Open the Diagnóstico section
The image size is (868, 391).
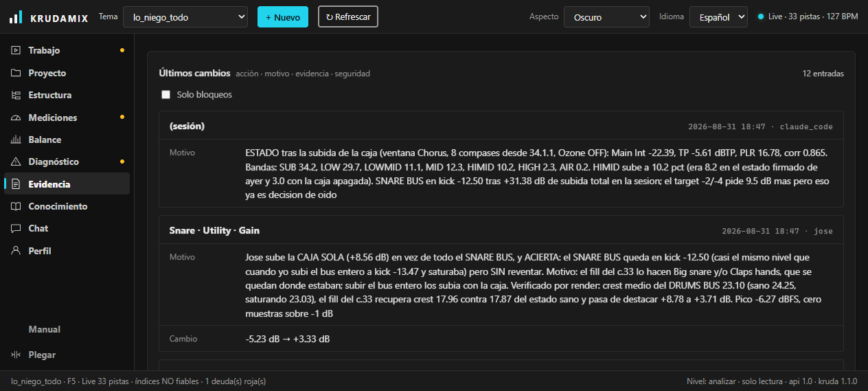[67, 161]
